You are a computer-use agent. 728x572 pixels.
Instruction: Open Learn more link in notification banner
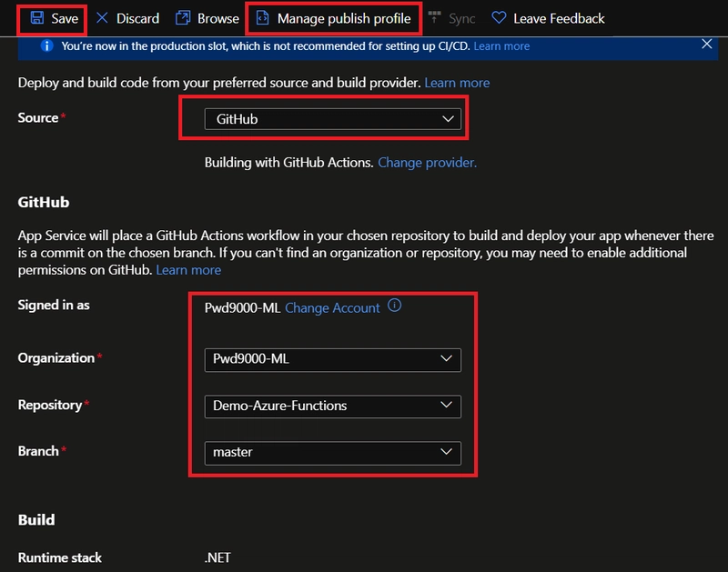pos(501,45)
